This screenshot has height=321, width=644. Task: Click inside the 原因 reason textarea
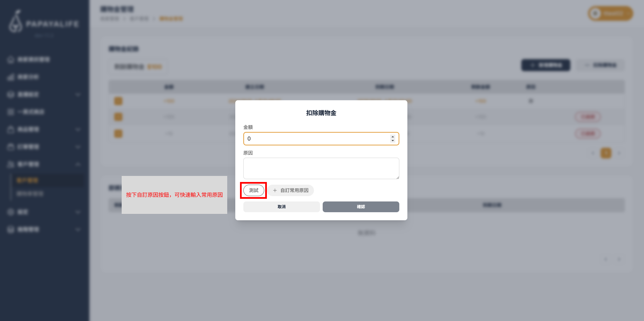[x=321, y=168]
